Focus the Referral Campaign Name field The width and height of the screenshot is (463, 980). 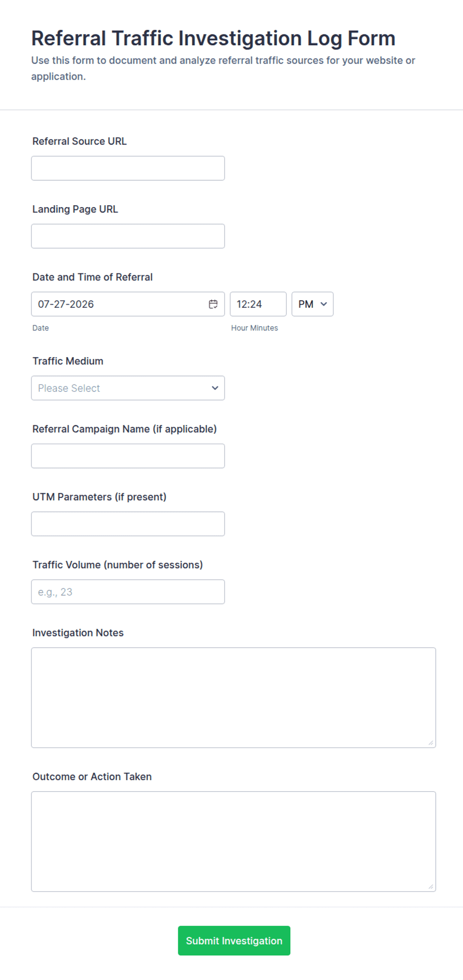click(x=128, y=456)
